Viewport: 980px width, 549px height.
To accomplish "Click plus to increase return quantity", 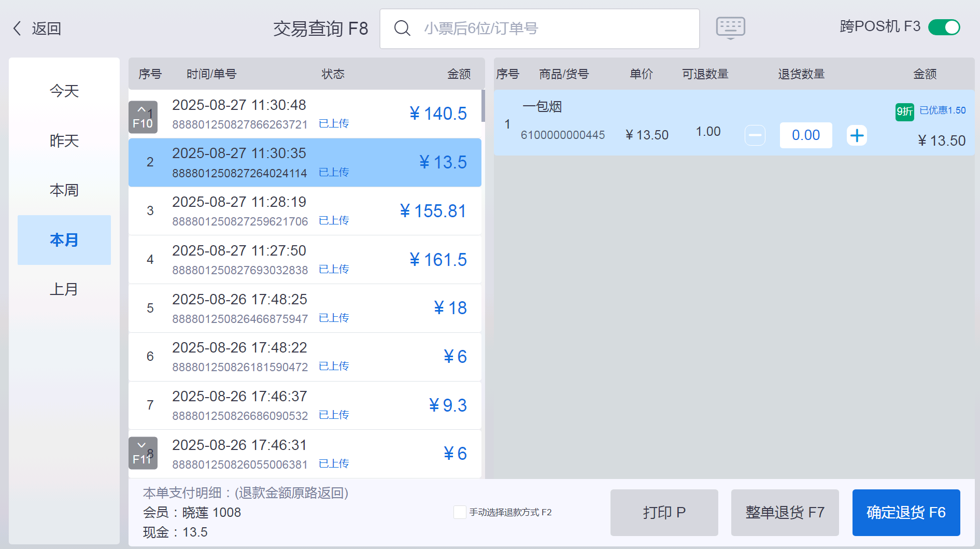I will 857,136.
